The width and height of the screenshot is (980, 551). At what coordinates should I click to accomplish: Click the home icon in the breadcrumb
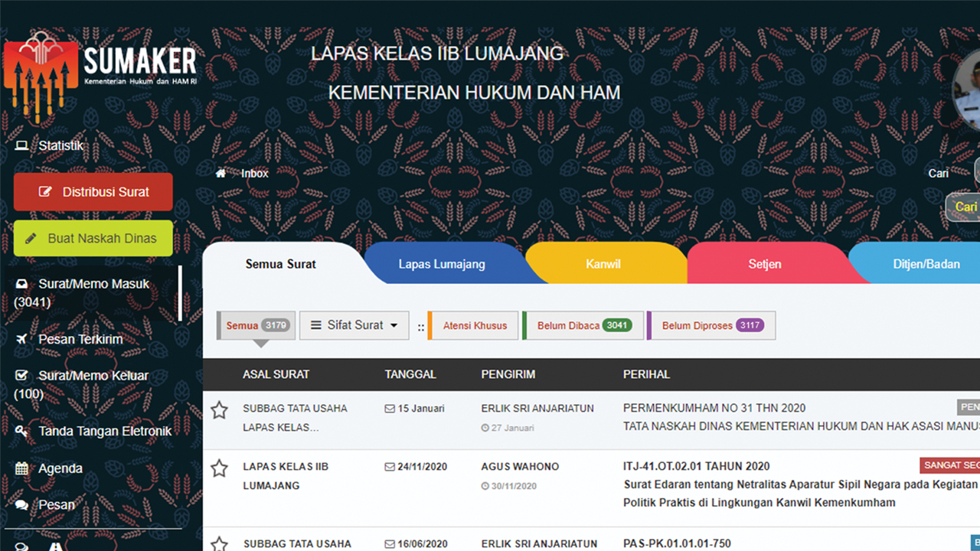coord(220,173)
